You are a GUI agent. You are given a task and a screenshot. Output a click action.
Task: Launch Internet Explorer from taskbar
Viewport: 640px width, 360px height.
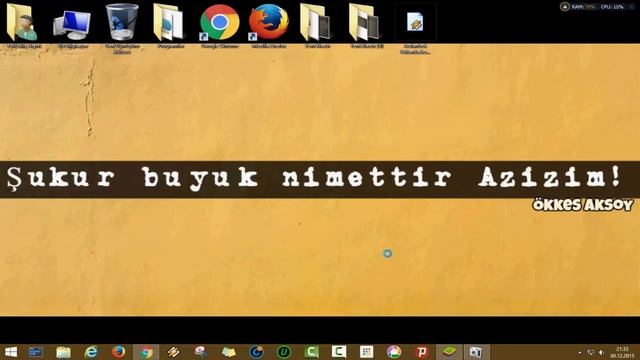point(91,352)
